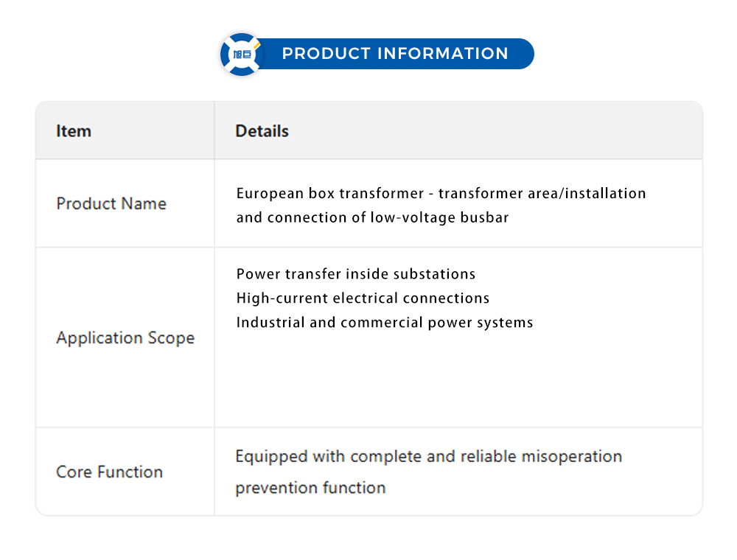
Task: Click the "Application Scope" row label
Action: (x=125, y=338)
